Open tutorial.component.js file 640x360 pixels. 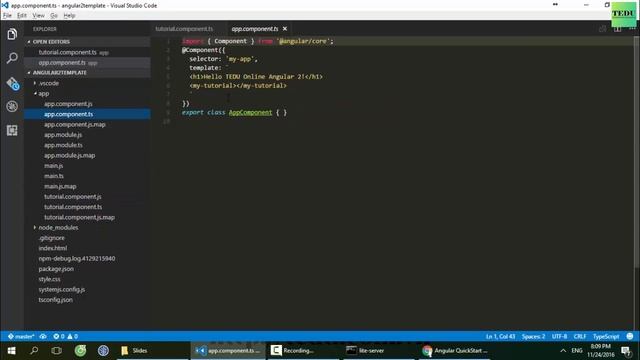[73, 196]
